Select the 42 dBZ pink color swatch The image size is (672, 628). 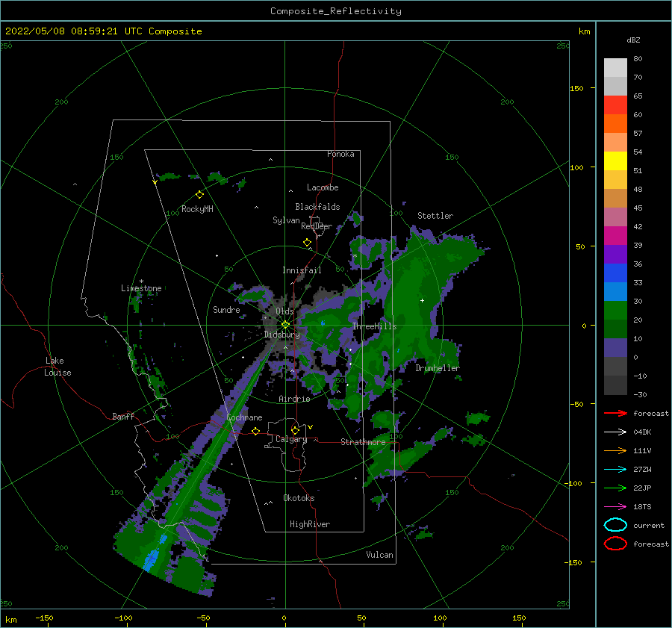coord(615,217)
